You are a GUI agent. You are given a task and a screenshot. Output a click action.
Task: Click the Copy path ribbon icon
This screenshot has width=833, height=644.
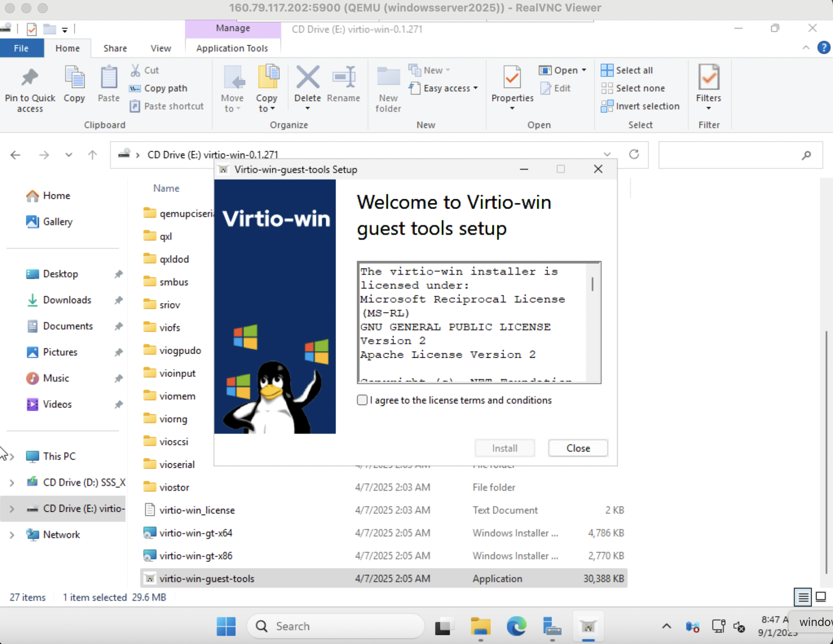click(x=135, y=88)
